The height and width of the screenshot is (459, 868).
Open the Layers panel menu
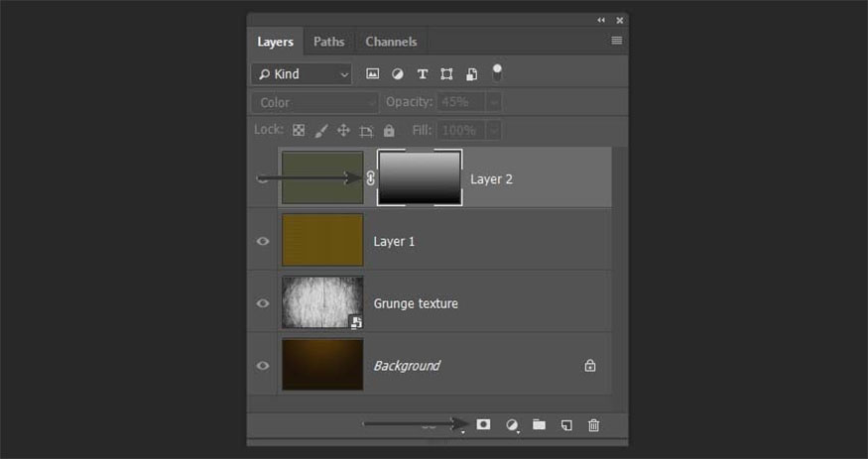click(617, 41)
